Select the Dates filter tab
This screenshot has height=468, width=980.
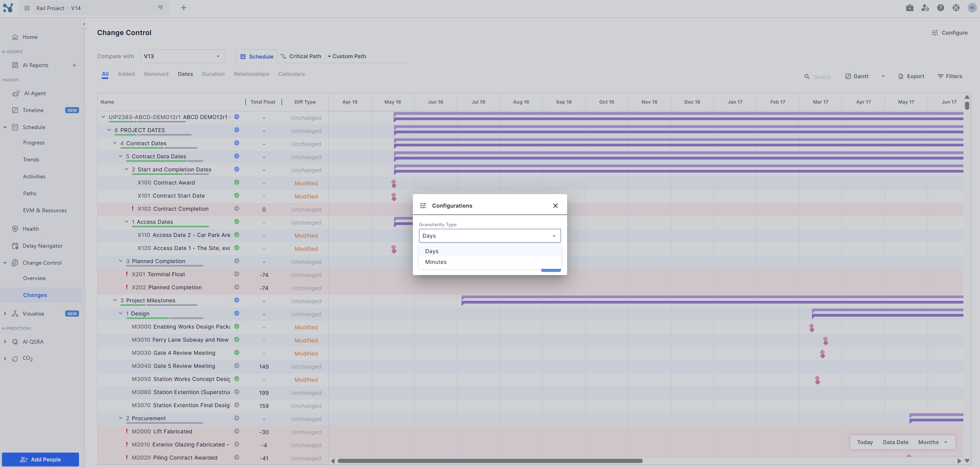pyautogui.click(x=185, y=74)
